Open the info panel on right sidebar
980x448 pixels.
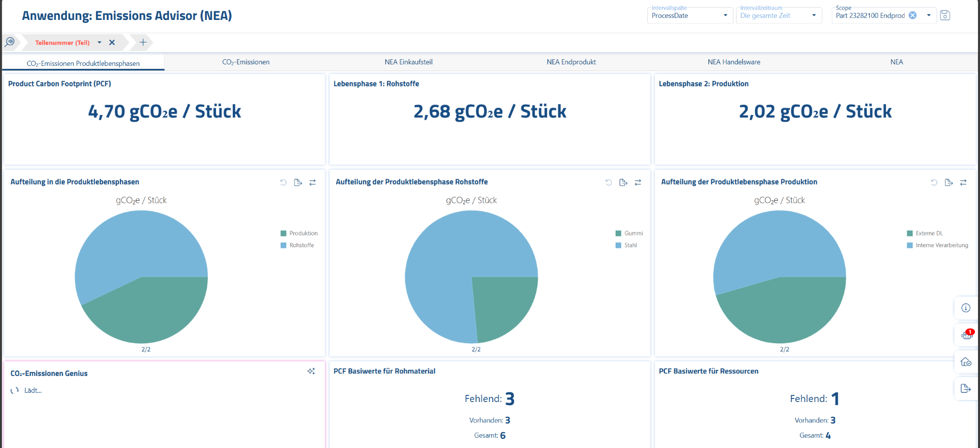[966, 308]
